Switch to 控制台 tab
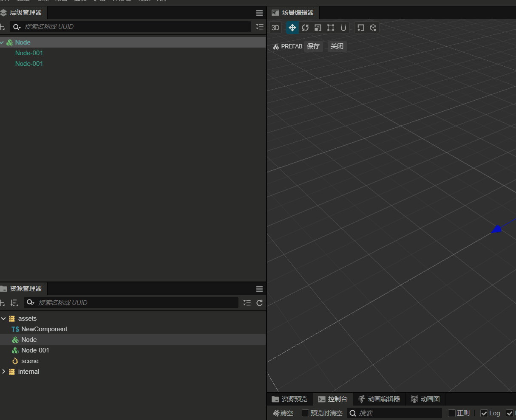Image resolution: width=516 pixels, height=420 pixels. click(333, 399)
